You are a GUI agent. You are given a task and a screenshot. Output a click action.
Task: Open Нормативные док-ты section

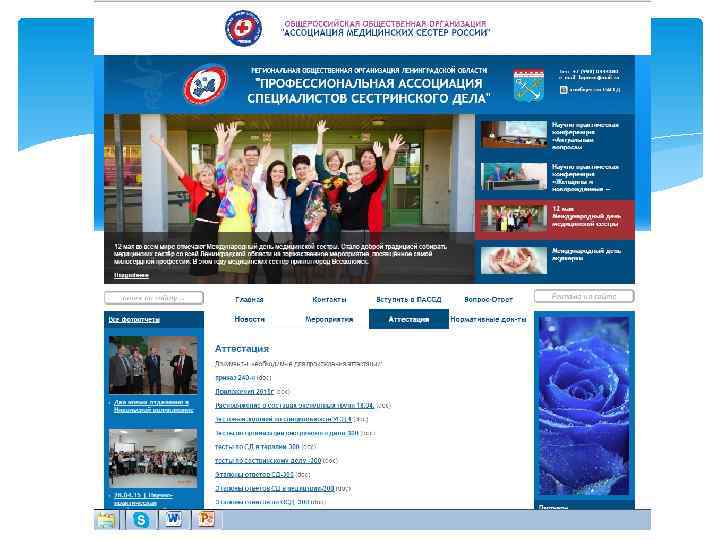pyautogui.click(x=488, y=319)
